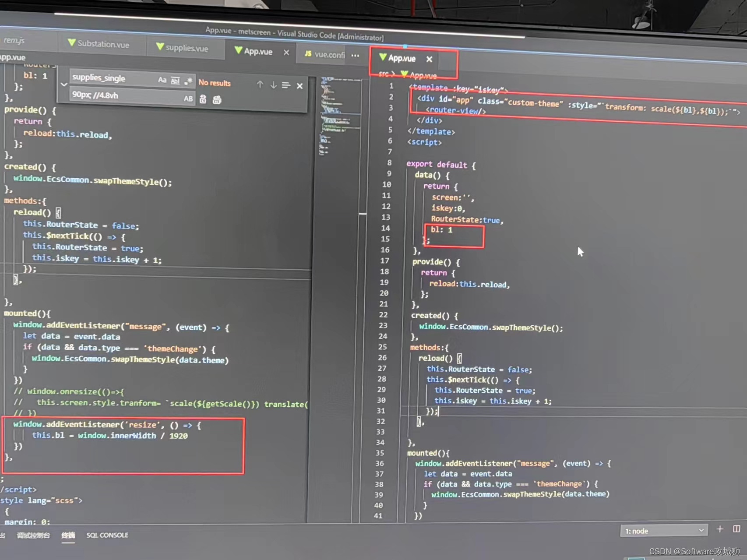Viewport: 747px width, 560px height.
Task: Toggle Preserve Case in replace field
Action: pos(188,99)
